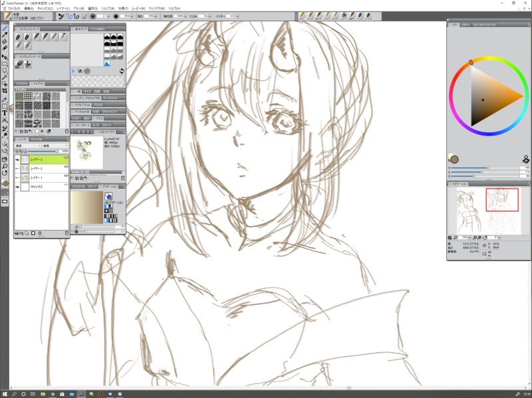Select the Crop tool

[x=5, y=90]
